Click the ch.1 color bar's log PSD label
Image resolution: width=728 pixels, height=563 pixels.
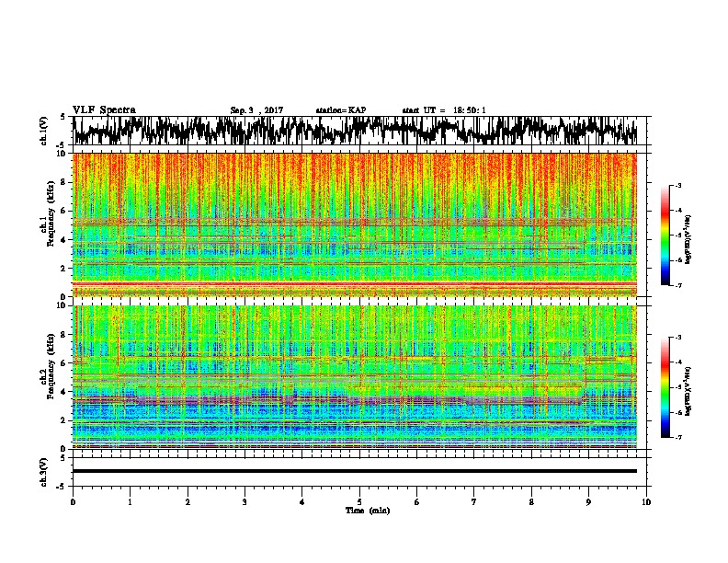(x=688, y=240)
